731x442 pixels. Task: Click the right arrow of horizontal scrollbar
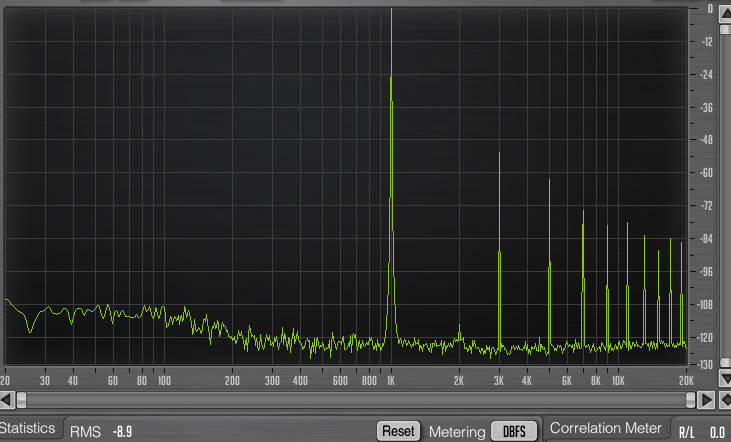pyautogui.click(x=707, y=400)
